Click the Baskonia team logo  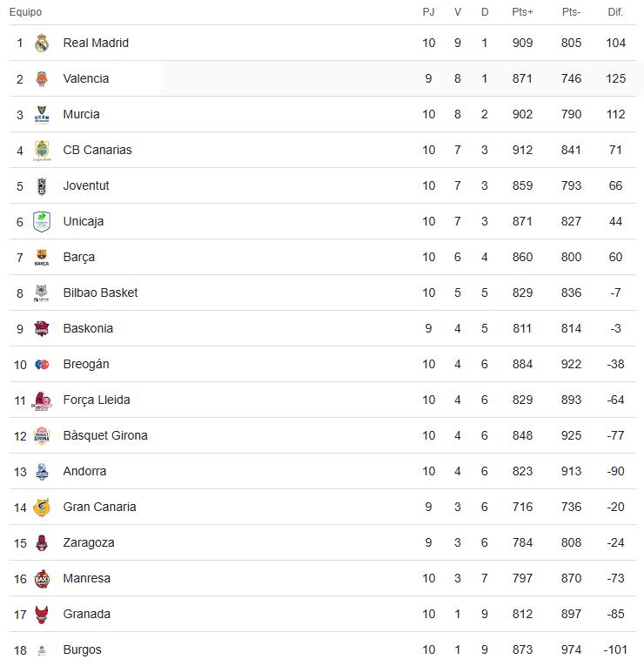[42, 329]
